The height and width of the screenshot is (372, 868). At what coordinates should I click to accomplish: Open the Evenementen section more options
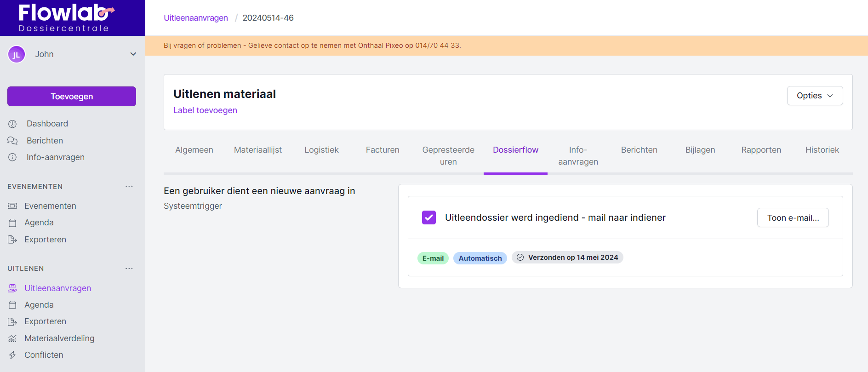(x=129, y=186)
